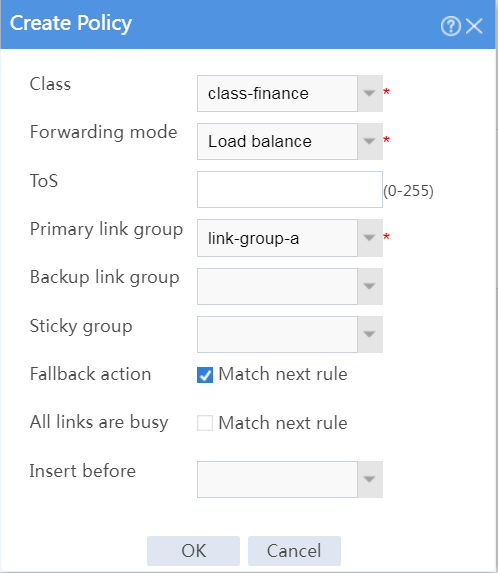Click the class-finance combo box field
This screenshot has height=573, width=498.
(277, 93)
